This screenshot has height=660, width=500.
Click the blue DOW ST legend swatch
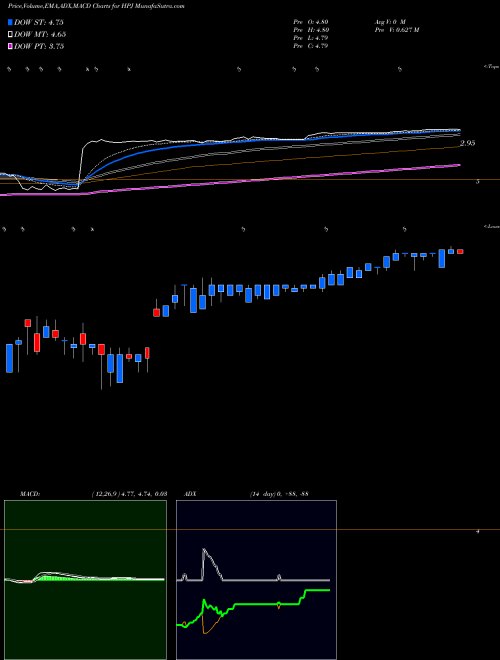[x=10, y=22]
